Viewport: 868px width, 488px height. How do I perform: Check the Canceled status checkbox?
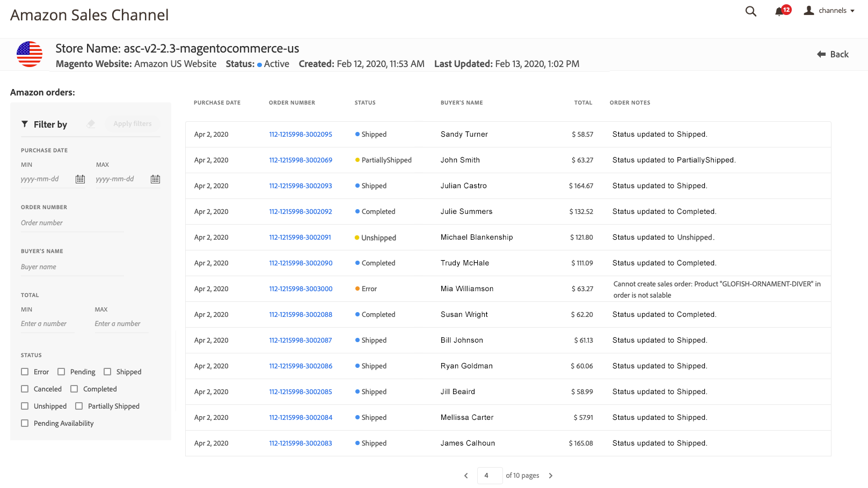pos(25,389)
